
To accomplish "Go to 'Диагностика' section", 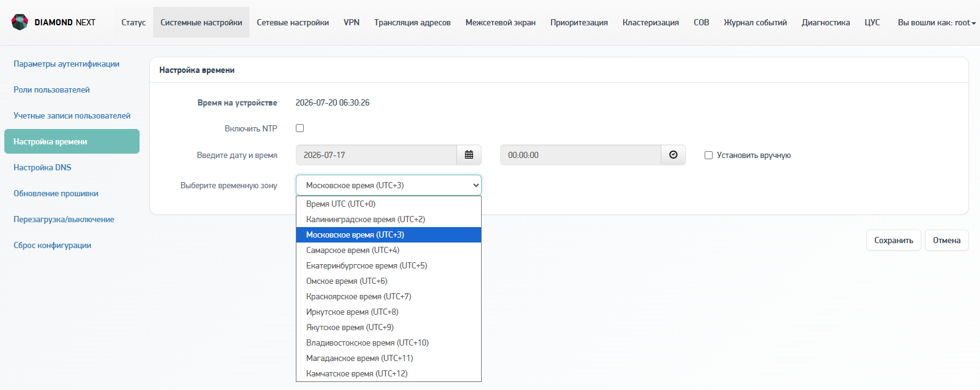I will 826,22.
